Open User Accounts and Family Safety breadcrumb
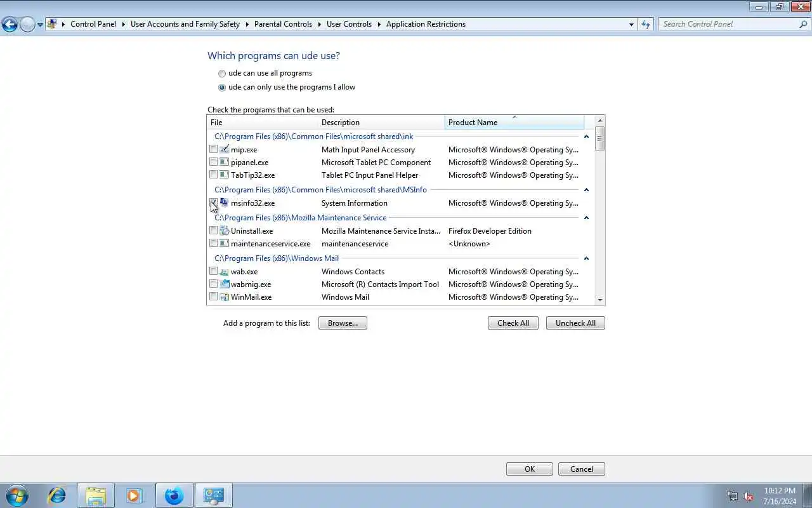This screenshot has height=508, width=812. point(185,24)
